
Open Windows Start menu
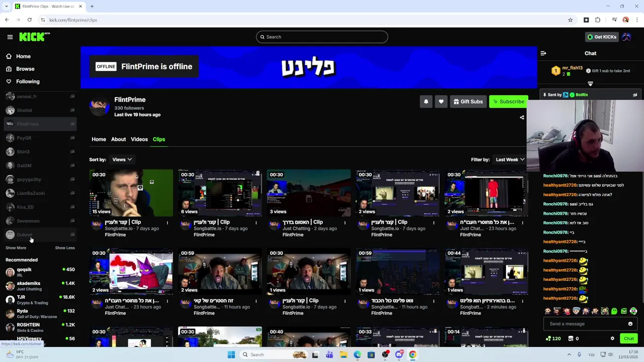click(231, 354)
